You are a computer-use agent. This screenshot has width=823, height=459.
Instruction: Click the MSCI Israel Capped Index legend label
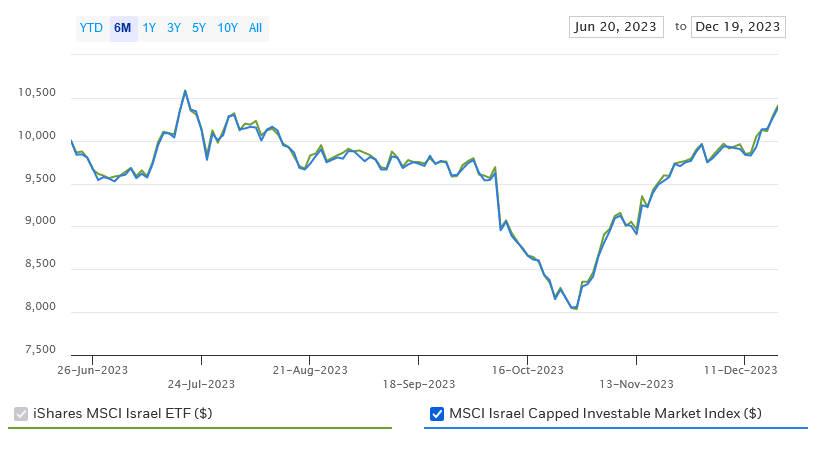605,414
